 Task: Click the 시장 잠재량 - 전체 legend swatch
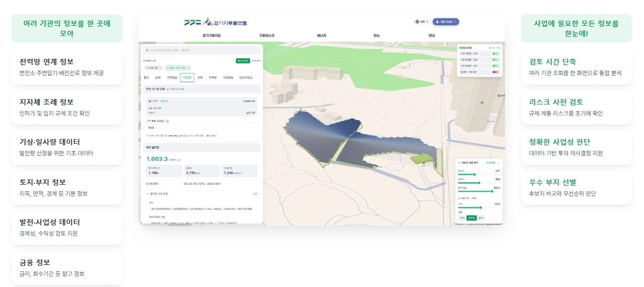495,53
